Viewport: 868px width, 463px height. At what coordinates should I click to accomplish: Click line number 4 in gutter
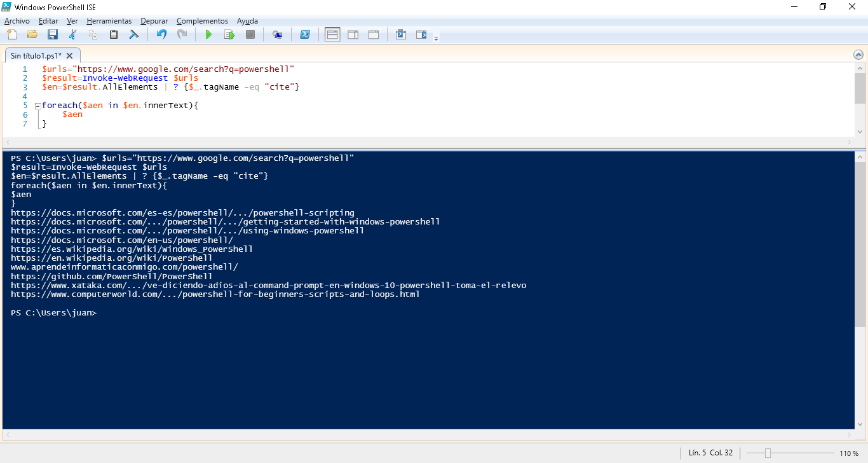25,97
